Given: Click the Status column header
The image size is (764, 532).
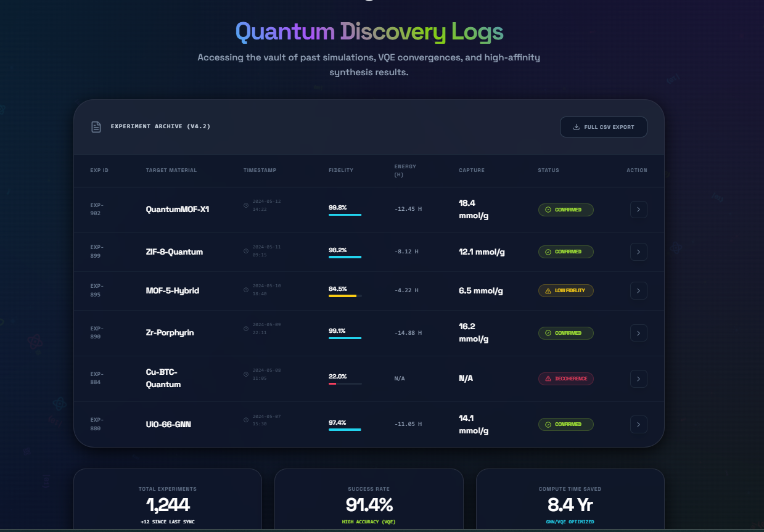Looking at the screenshot, I should tap(548, 170).
